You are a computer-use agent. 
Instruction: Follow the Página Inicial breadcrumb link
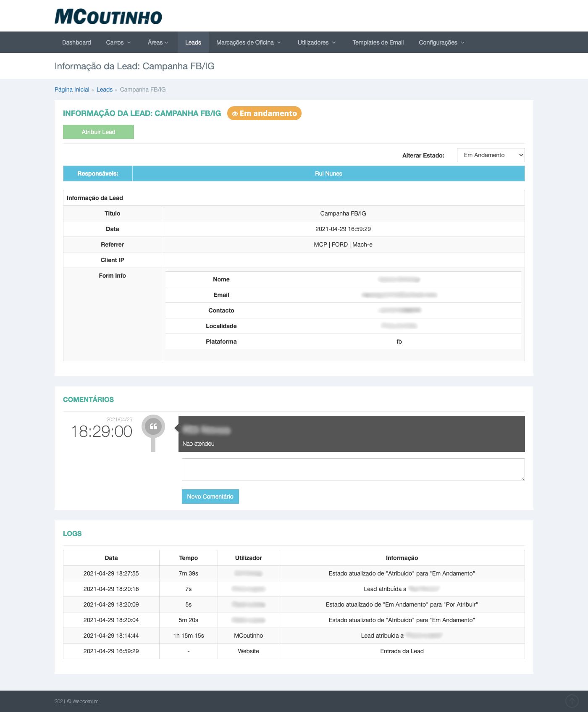(x=72, y=89)
